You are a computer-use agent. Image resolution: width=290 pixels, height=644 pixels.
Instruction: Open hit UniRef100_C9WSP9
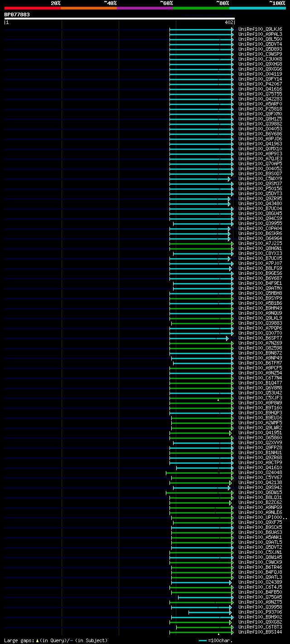[260, 54]
